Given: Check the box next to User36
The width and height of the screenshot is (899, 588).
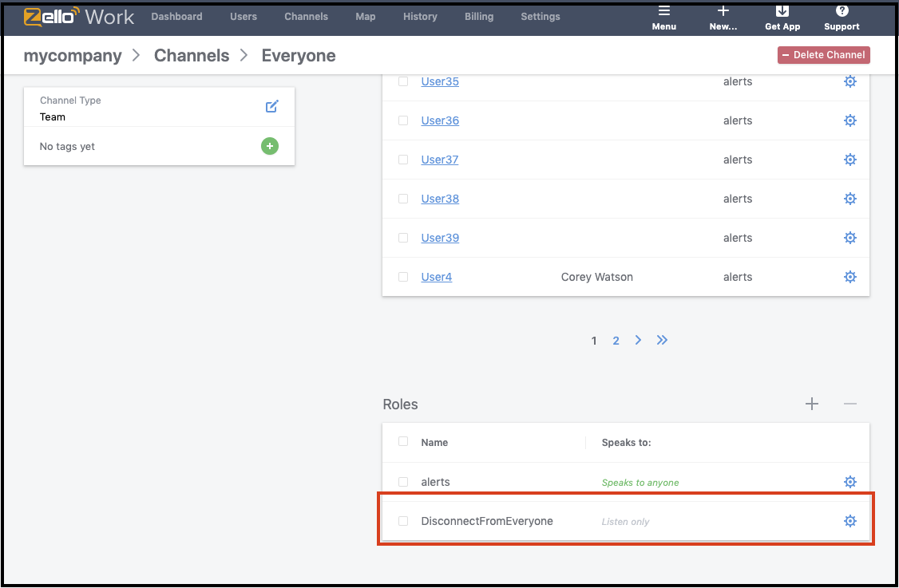Looking at the screenshot, I should pos(403,120).
